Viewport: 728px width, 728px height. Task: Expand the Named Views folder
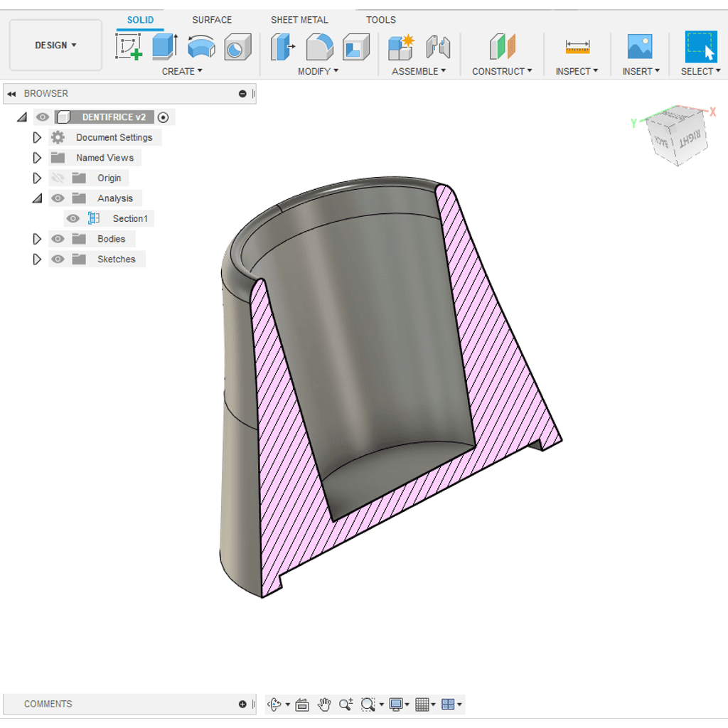37,158
